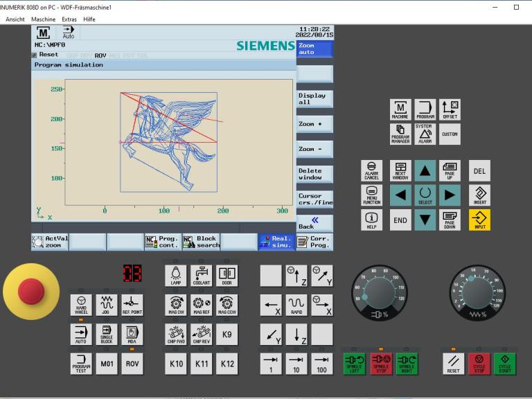The width and height of the screenshot is (532, 399).
Task: Adjust the spindle override dial
Action: (380, 292)
